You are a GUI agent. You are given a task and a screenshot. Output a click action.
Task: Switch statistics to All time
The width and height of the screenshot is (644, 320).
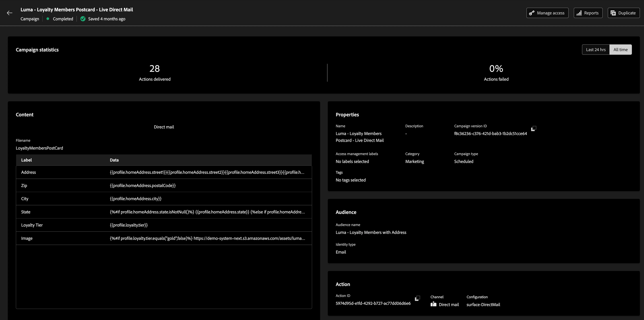(621, 49)
